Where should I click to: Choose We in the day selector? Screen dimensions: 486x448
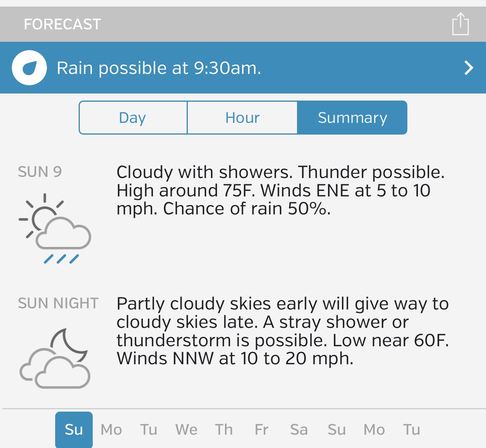coord(186,430)
